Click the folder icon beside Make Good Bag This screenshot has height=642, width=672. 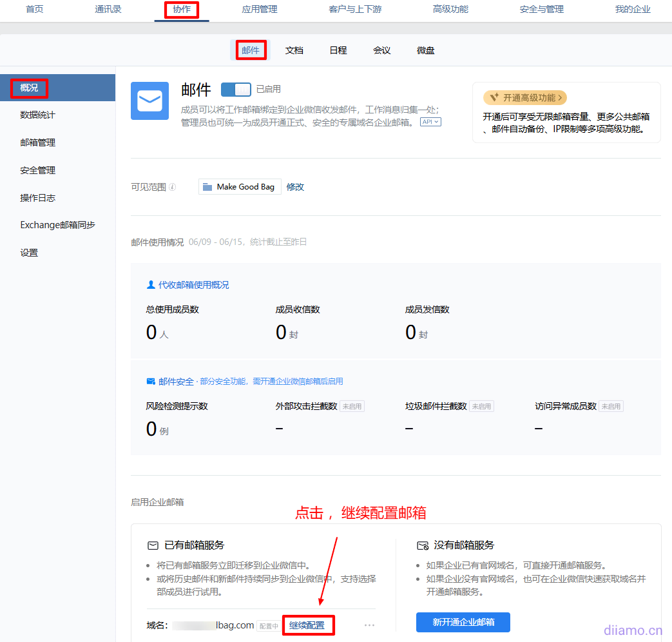(x=207, y=187)
